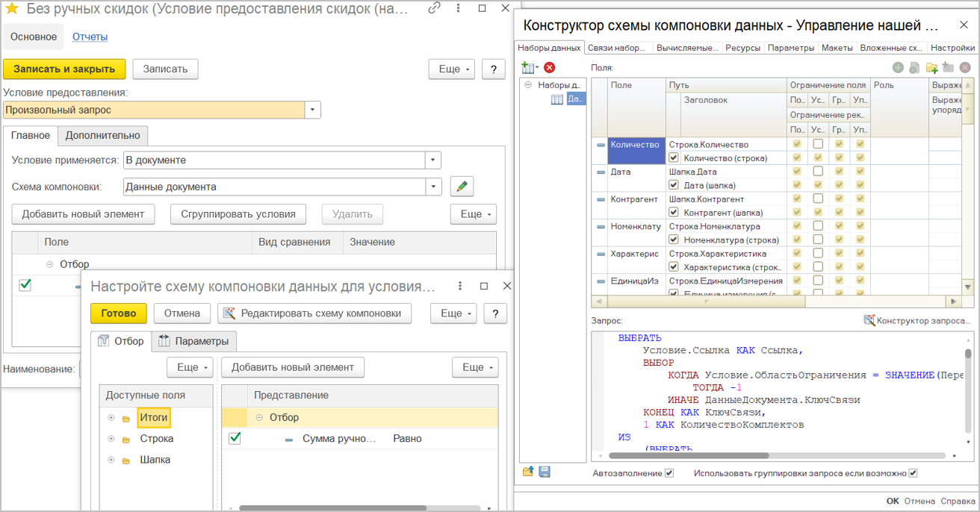Open the add data set icon menu
Viewport: 980px width, 512px height.
pyautogui.click(x=530, y=68)
